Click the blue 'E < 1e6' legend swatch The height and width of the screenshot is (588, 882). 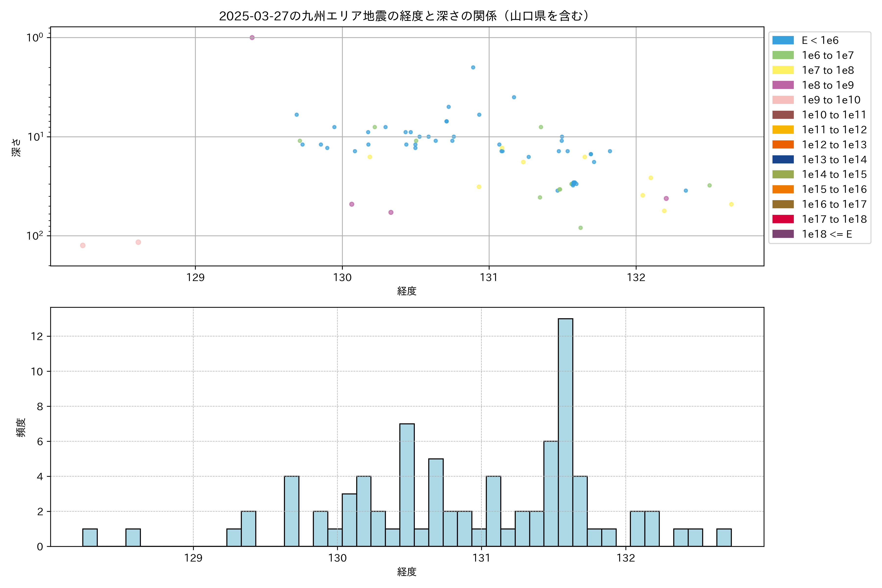(x=783, y=40)
